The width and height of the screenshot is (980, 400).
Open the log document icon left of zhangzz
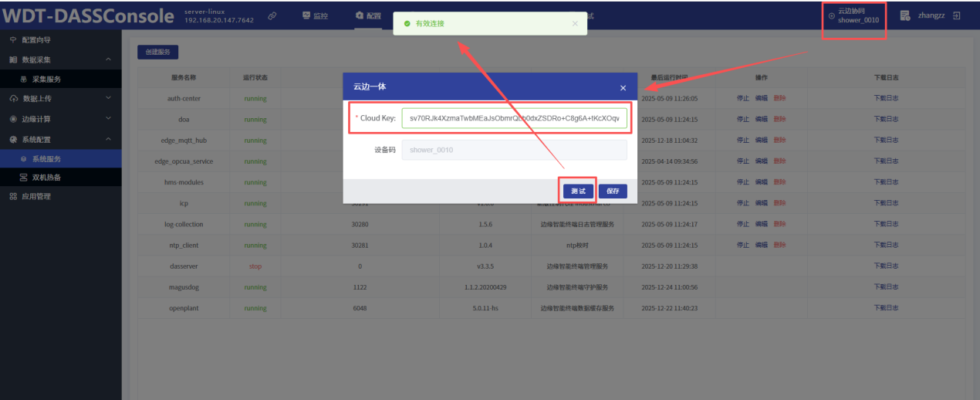pos(905,15)
